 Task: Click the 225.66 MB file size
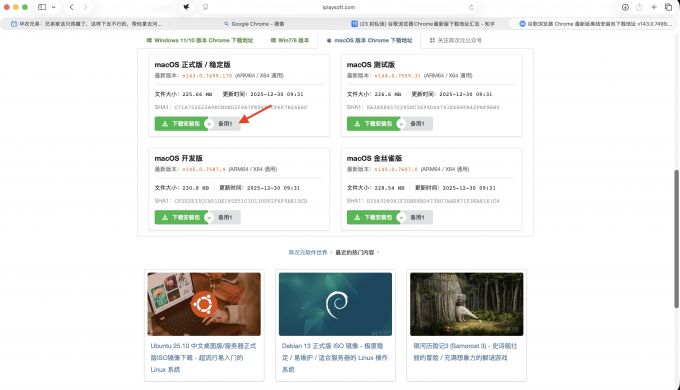197,94
